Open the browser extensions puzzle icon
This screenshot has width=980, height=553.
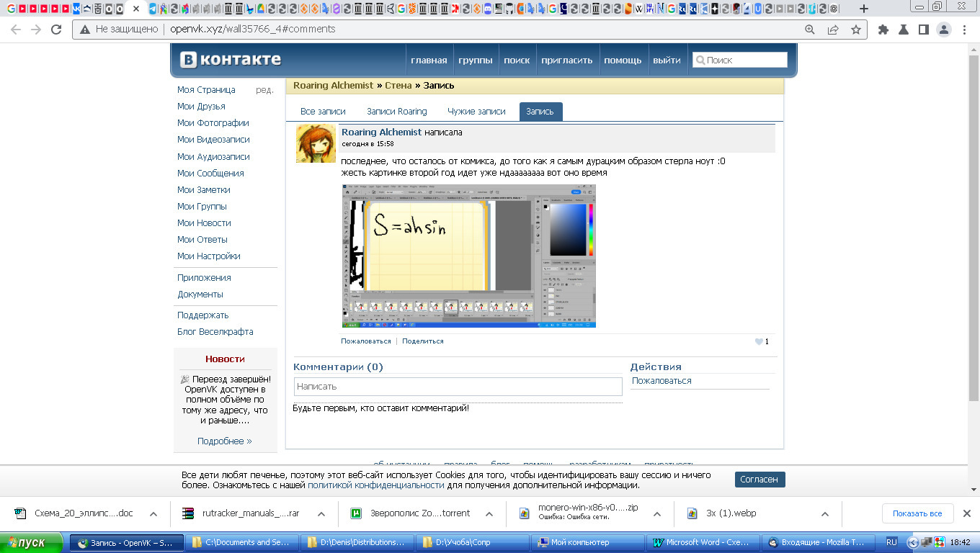[883, 30]
